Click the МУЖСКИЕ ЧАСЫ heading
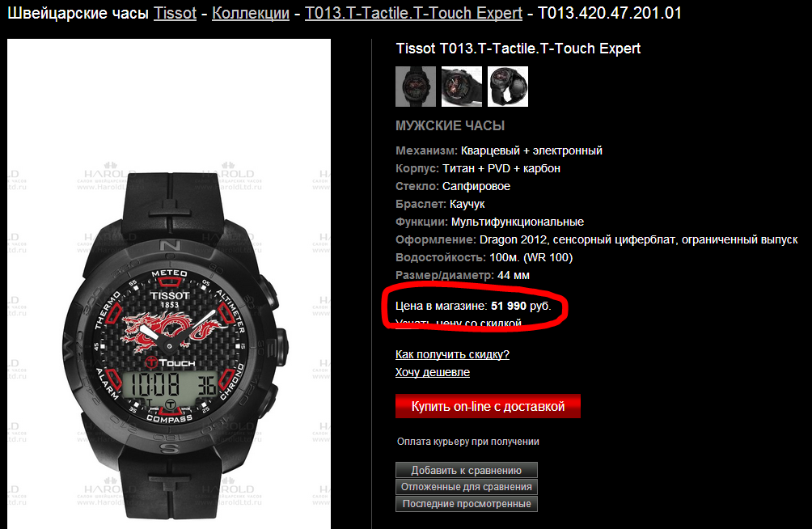This screenshot has height=529, width=812. 450,126
